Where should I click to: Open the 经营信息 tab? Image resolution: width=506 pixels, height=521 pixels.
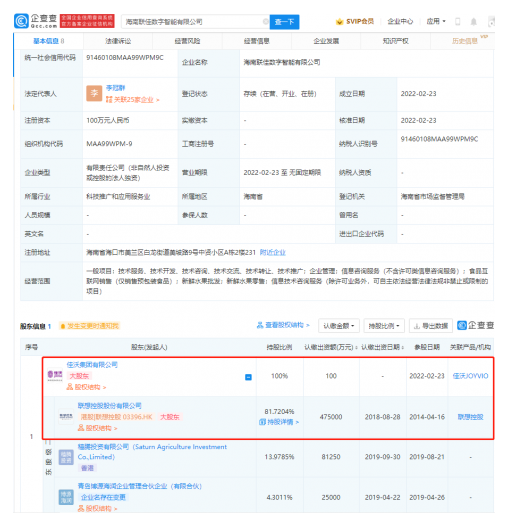(257, 41)
